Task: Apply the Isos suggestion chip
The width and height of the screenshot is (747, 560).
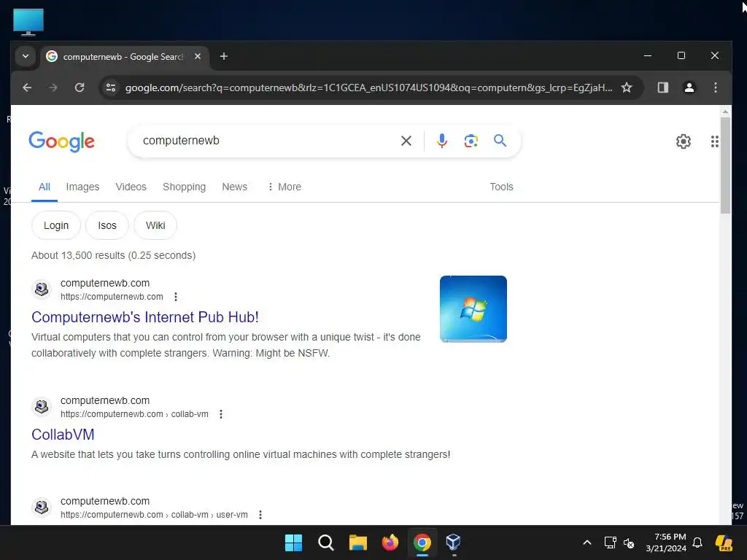Action: pos(107,226)
